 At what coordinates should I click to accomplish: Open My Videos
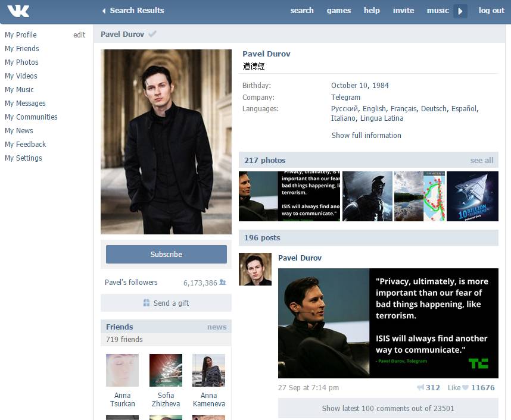(x=21, y=76)
